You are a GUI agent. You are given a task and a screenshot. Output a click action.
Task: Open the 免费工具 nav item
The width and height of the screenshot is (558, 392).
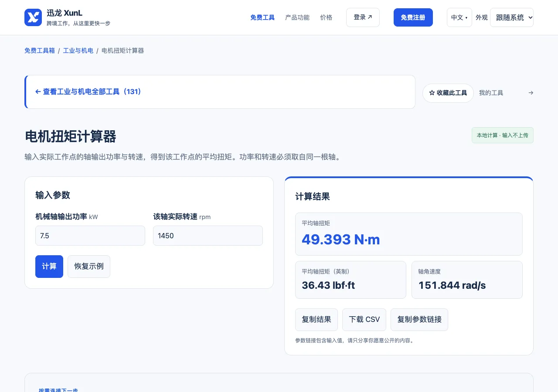262,17
